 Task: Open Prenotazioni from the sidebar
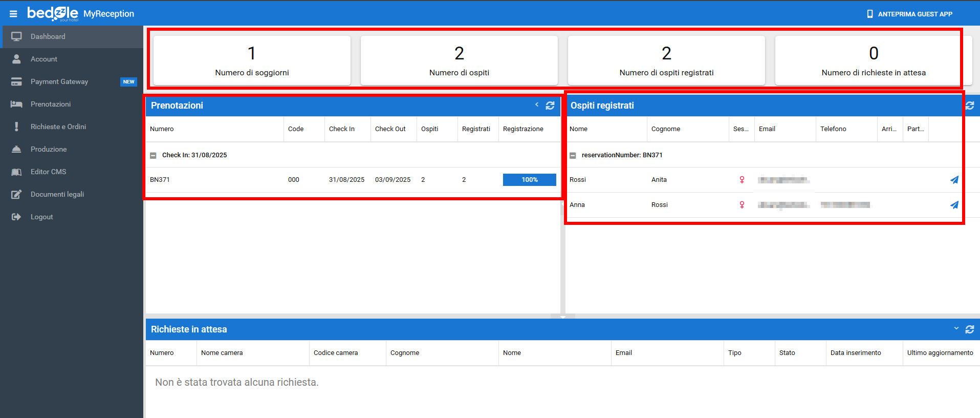(x=51, y=104)
